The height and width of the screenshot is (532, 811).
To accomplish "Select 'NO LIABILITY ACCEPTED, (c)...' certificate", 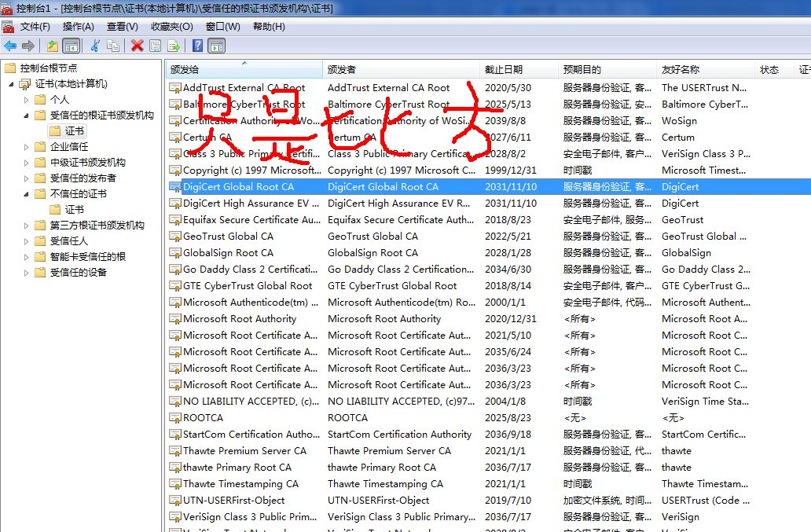I will coord(251,402).
